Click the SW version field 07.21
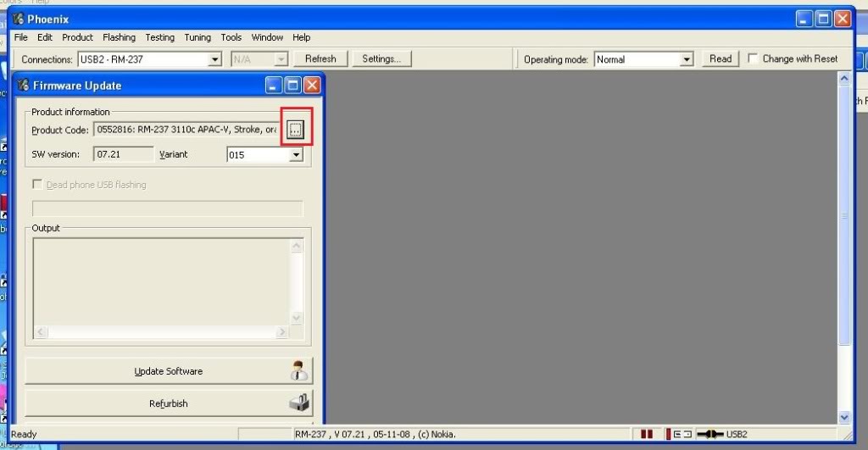This screenshot has width=868, height=450. coord(124,154)
